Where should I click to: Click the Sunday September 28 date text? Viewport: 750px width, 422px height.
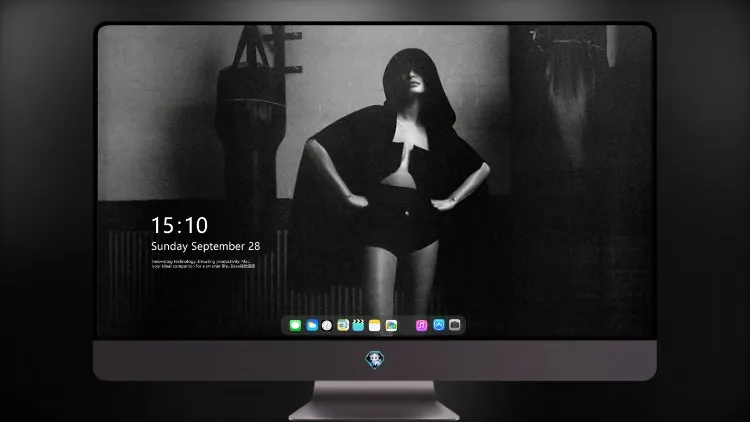(x=206, y=246)
